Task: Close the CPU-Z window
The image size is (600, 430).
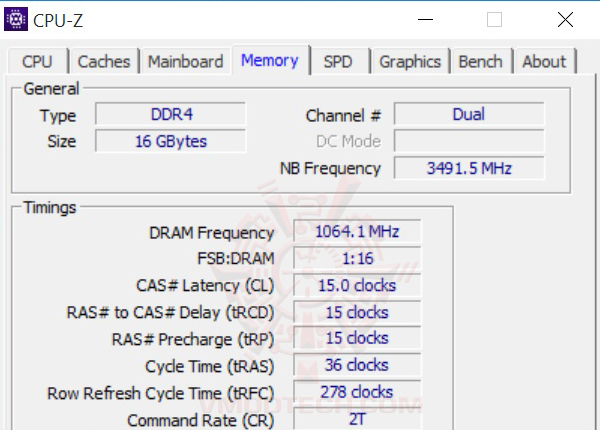Action: [x=565, y=20]
